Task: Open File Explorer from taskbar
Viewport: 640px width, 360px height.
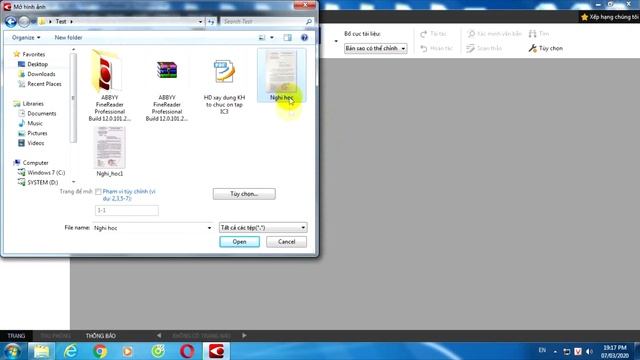Action: tap(41, 351)
